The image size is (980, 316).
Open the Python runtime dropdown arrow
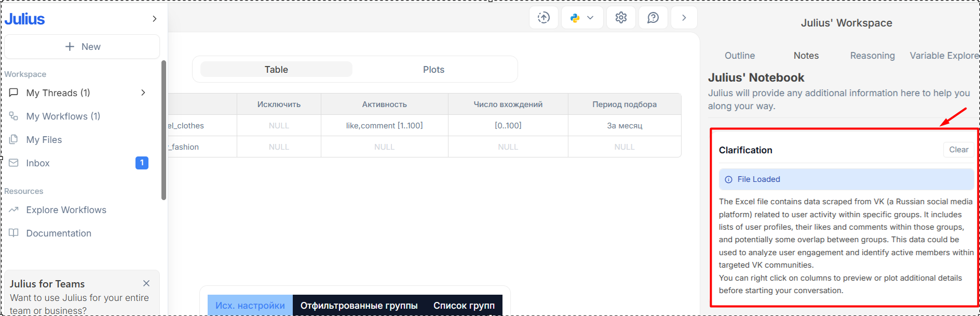click(590, 18)
